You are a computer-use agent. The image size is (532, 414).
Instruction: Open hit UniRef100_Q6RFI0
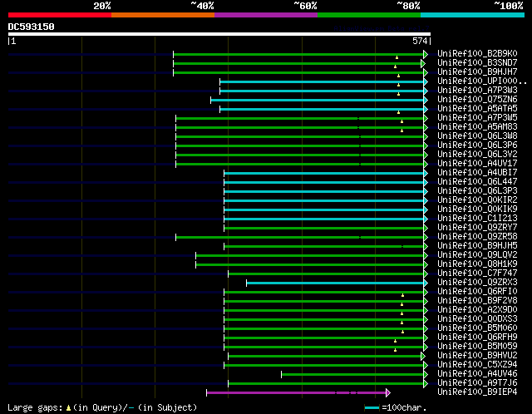[x=477, y=292]
